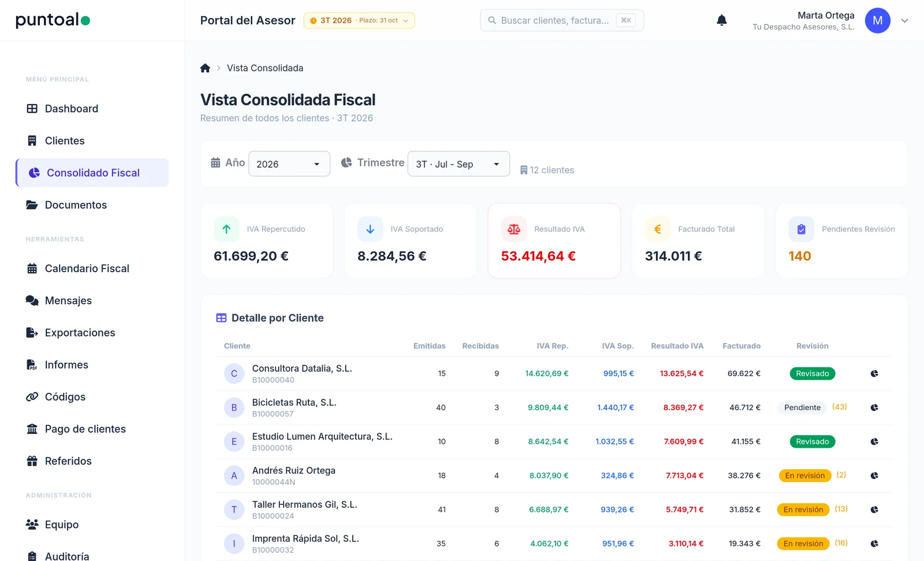This screenshot has height=561, width=924.
Task: Click the Pendientes Revisión clipboard icon
Action: click(x=802, y=229)
